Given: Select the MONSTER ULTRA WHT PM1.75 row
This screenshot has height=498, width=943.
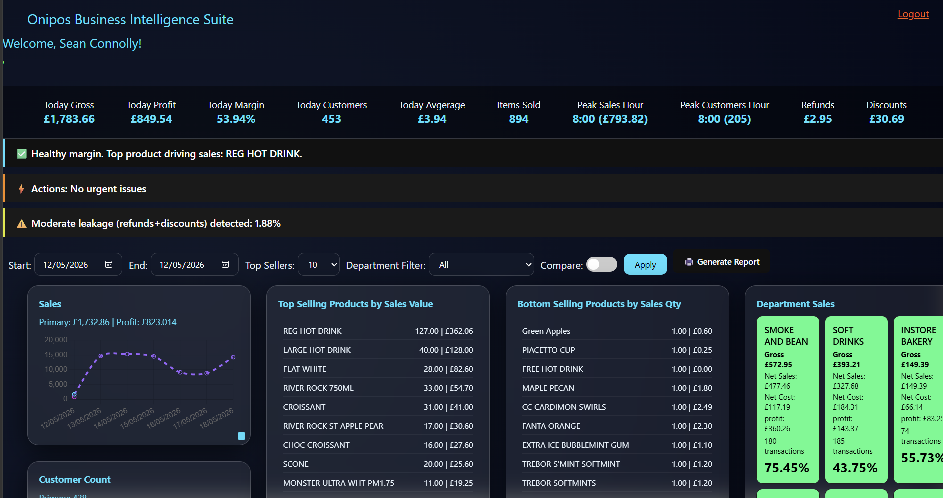Looking at the screenshot, I should click(378, 483).
